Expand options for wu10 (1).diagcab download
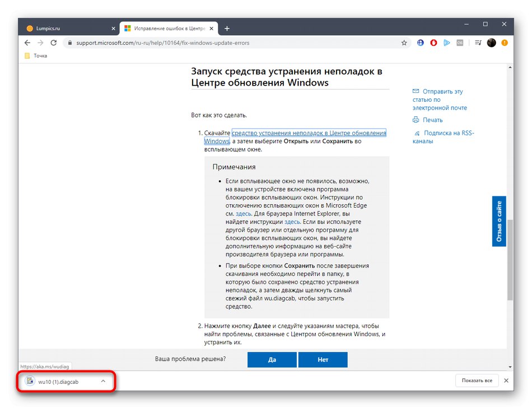Image resolution: width=532 pixels, height=409 pixels. tap(103, 381)
